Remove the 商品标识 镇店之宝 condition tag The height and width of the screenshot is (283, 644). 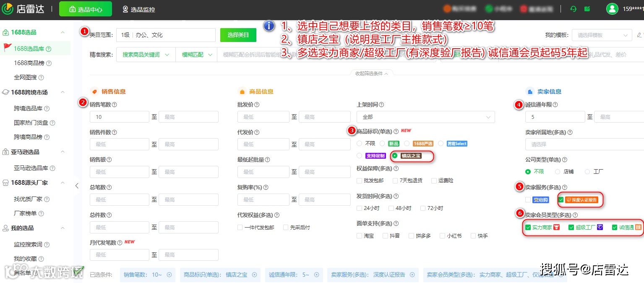254,275
